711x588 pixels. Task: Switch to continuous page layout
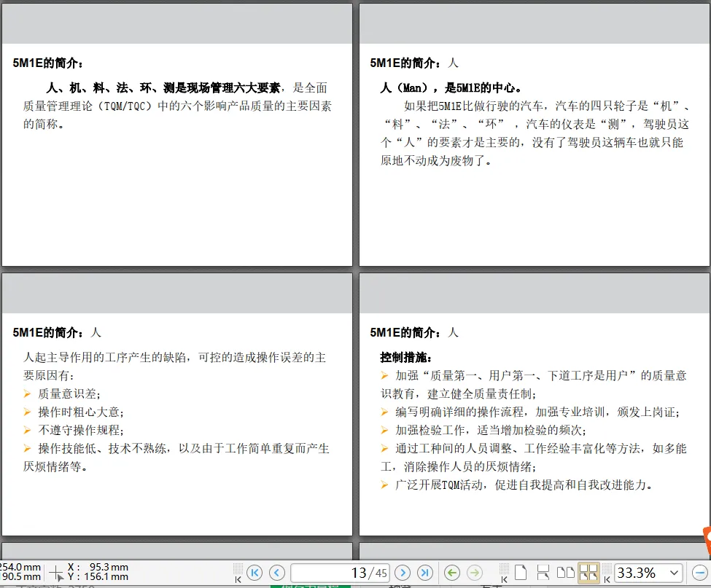tap(543, 573)
